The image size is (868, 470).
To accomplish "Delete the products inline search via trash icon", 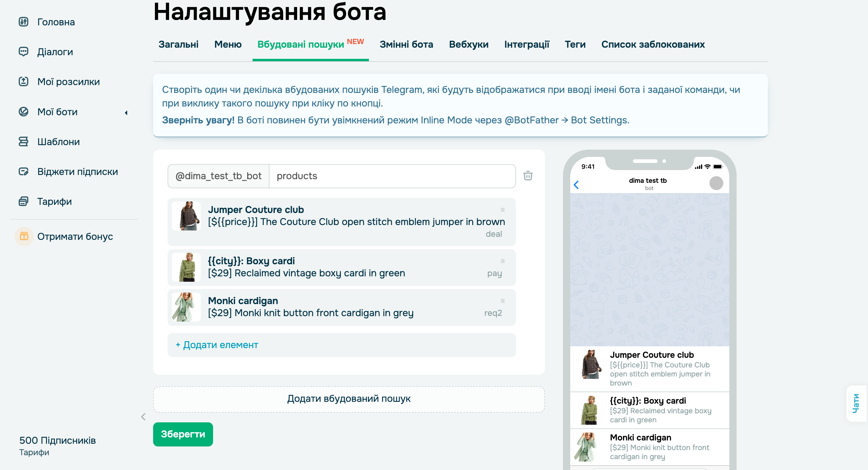I will tap(528, 176).
